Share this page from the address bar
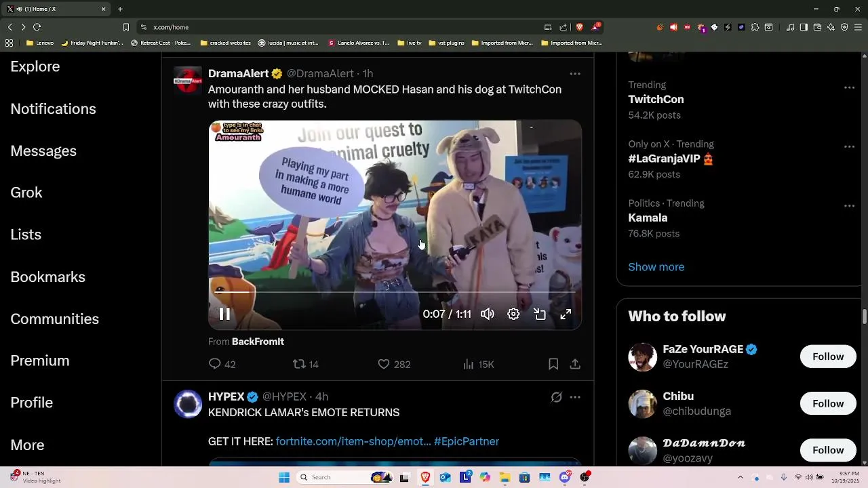 tap(563, 27)
